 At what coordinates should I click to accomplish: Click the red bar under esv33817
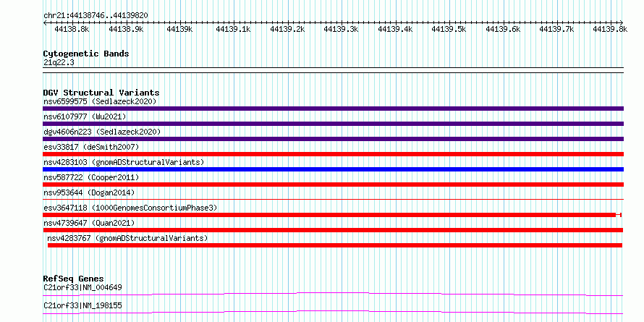[x=333, y=154]
